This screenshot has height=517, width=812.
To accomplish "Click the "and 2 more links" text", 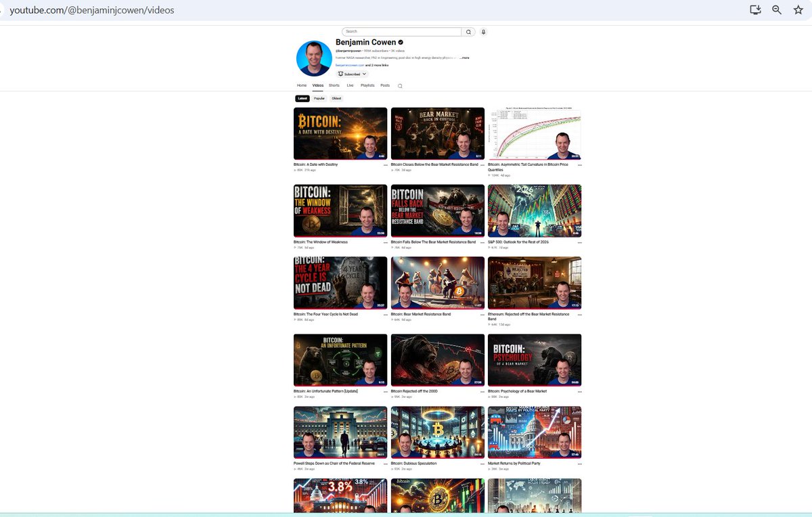I will pyautogui.click(x=377, y=65).
